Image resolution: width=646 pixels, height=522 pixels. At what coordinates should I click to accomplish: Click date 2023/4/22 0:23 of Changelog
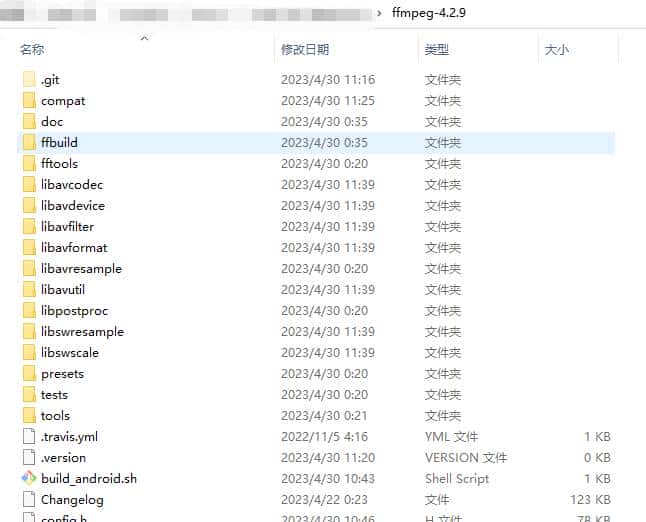[324, 500]
